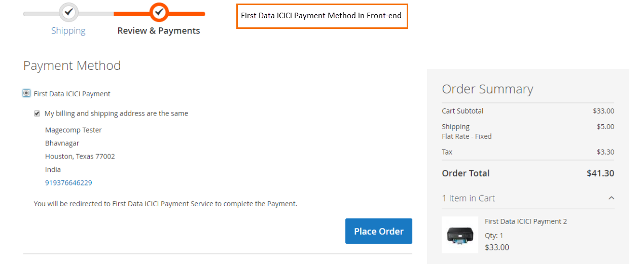The image size is (644, 264).
Task: Click the 'My billing and shipping address are the same' label
Action: pyautogui.click(x=116, y=114)
